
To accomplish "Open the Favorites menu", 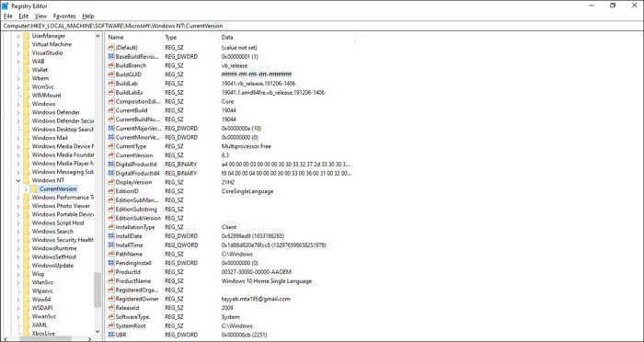I will (x=64, y=16).
